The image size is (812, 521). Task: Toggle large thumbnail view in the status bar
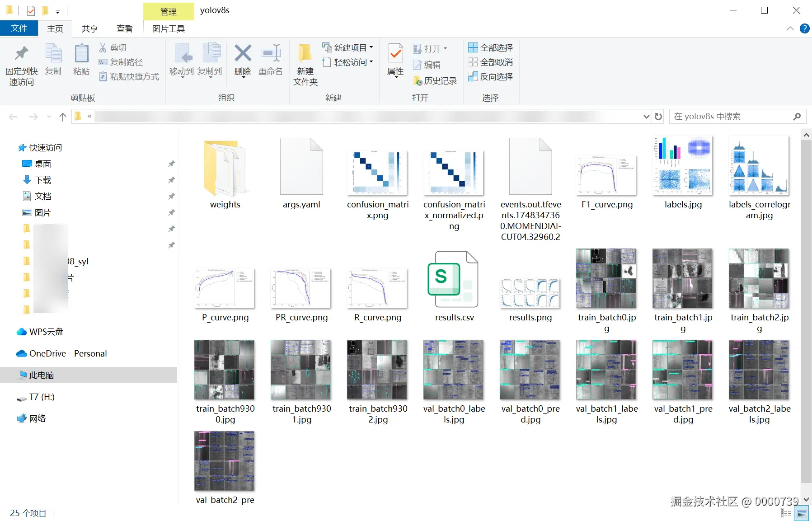tap(802, 513)
